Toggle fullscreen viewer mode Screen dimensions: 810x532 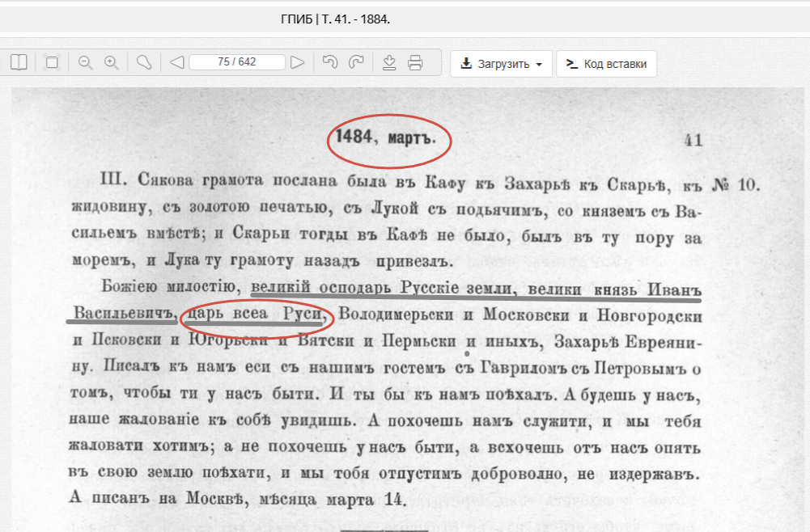[52, 62]
